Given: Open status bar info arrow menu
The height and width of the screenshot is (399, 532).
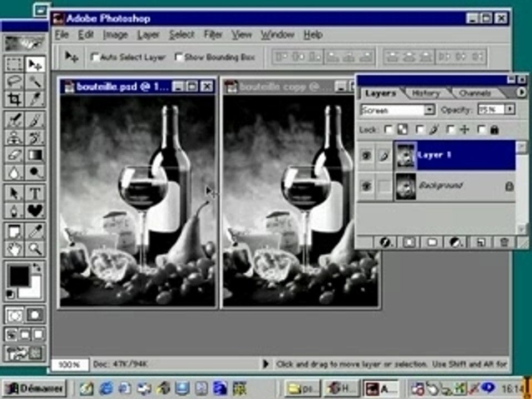Looking at the screenshot, I should pyautogui.click(x=265, y=364).
